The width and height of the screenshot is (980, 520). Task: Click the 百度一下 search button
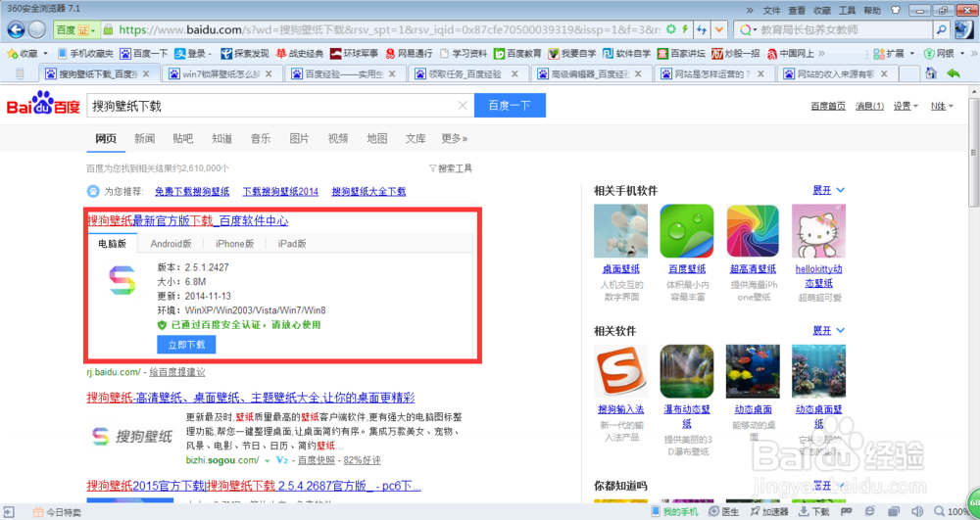tap(510, 106)
